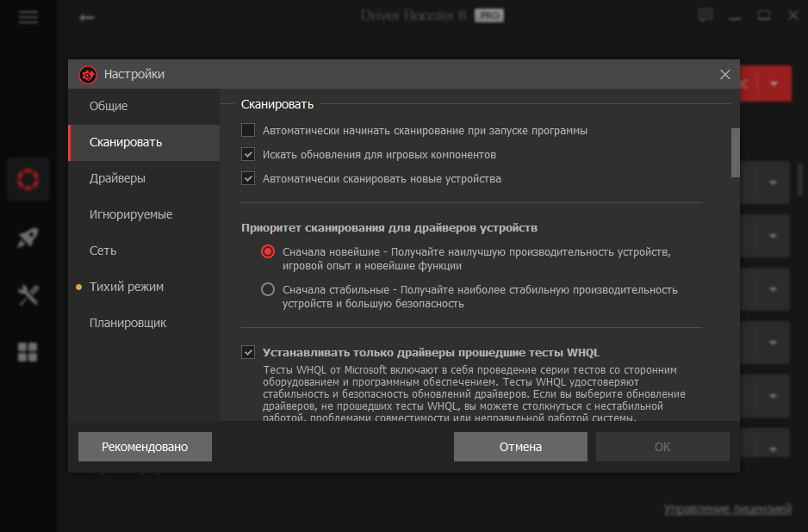The height and width of the screenshot is (532, 808).
Task: Open the Action Center grid icon
Action: coord(28,351)
